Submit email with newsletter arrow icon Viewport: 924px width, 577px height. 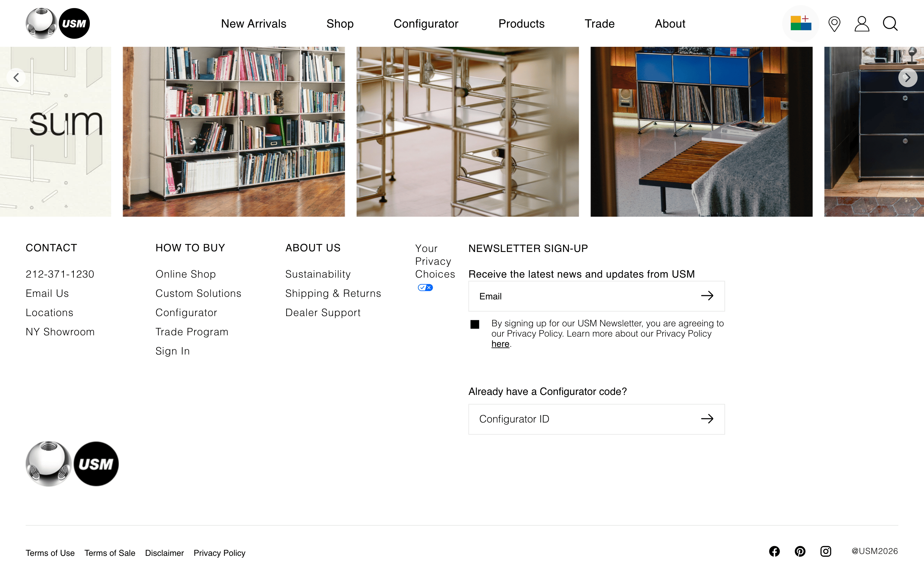pos(707,296)
